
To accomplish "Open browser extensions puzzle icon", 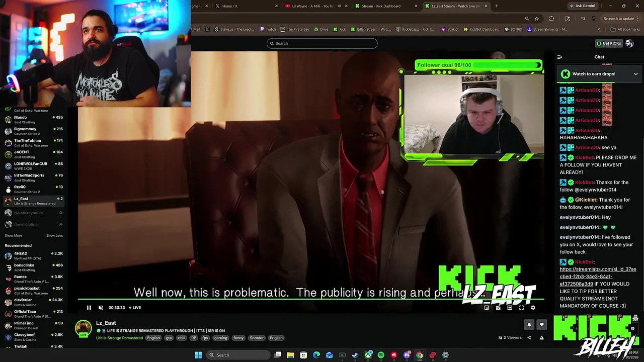I will 552,19.
